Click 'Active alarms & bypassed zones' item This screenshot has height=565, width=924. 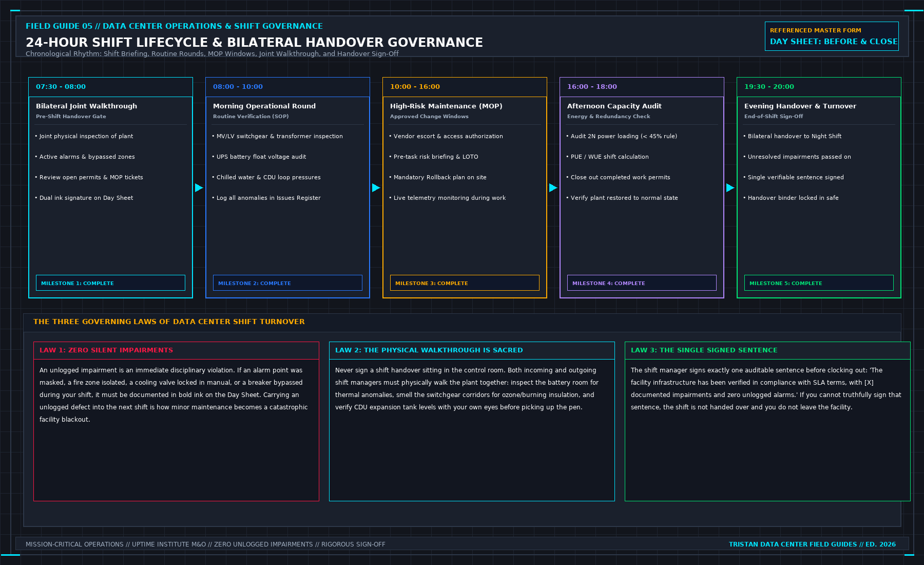click(x=85, y=157)
